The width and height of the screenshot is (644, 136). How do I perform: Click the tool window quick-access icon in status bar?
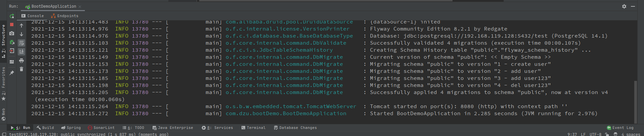tap(4, 134)
